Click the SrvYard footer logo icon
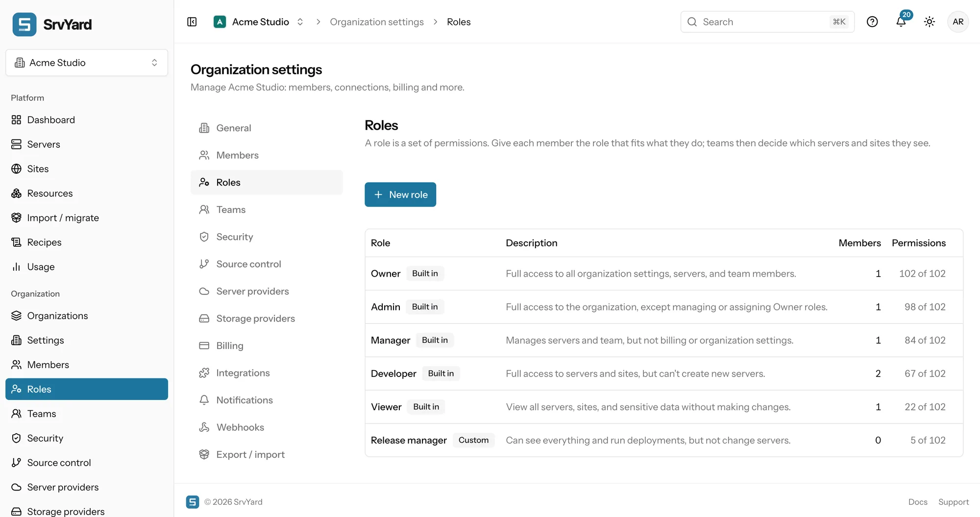 coord(193,502)
